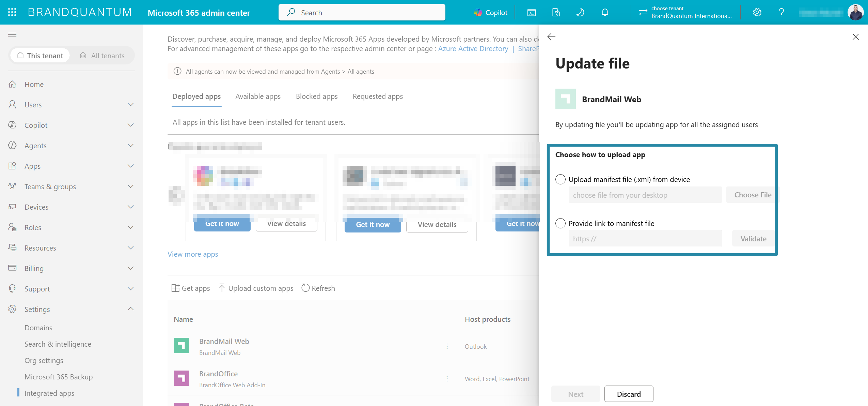Collapse the Settings nav section
The image size is (868, 406).
[130, 309]
